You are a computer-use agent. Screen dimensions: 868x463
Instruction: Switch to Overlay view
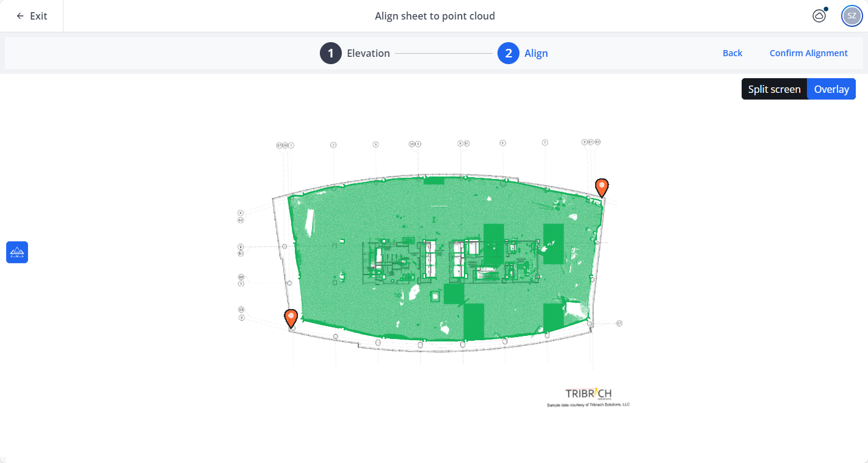[x=831, y=89]
